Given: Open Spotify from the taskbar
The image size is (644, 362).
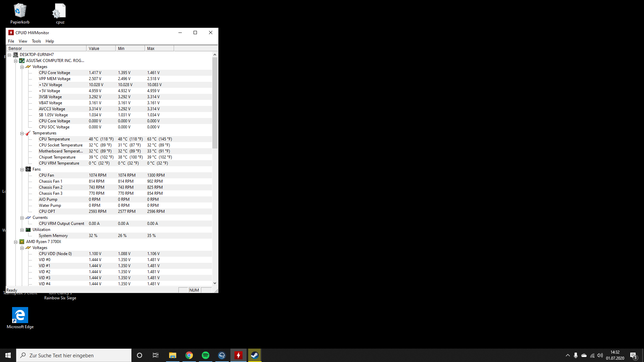Looking at the screenshot, I should (206, 355).
